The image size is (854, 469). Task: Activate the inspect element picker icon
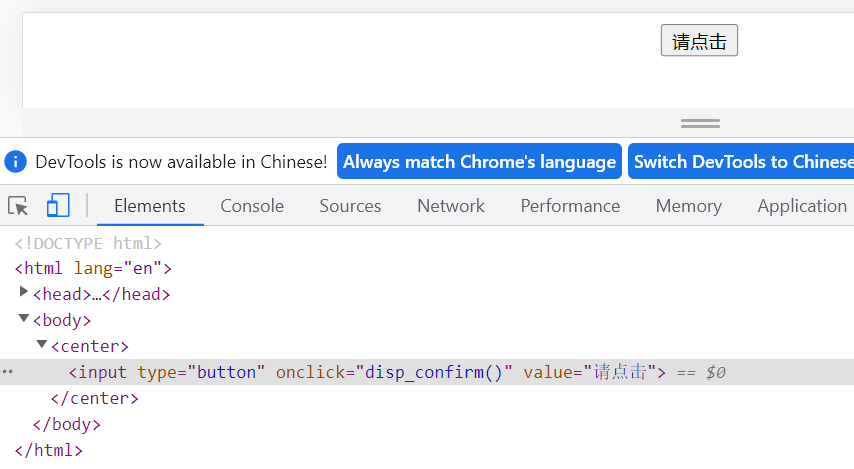(18, 206)
